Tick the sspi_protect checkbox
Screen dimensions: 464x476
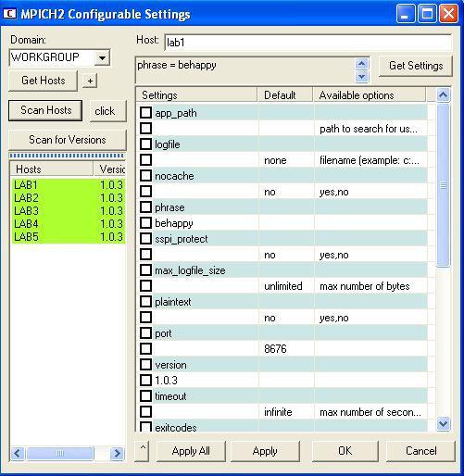click(145, 238)
